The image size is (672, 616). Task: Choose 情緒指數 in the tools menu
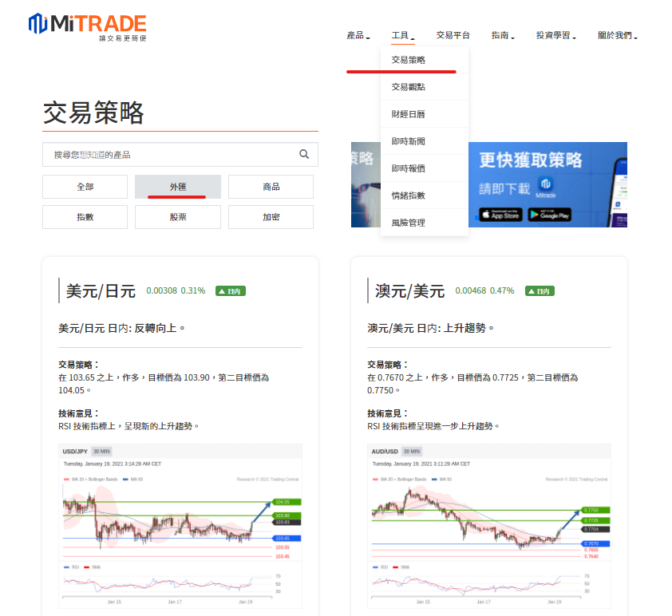click(408, 195)
